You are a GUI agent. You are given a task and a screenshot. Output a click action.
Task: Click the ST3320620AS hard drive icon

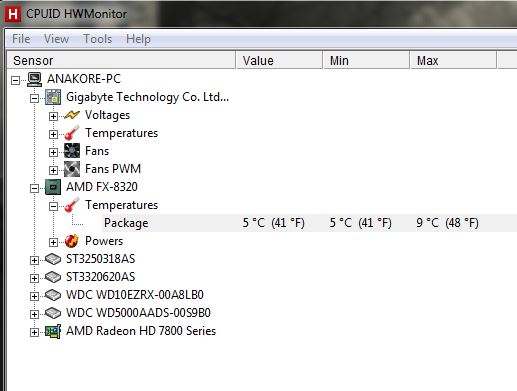click(x=53, y=277)
